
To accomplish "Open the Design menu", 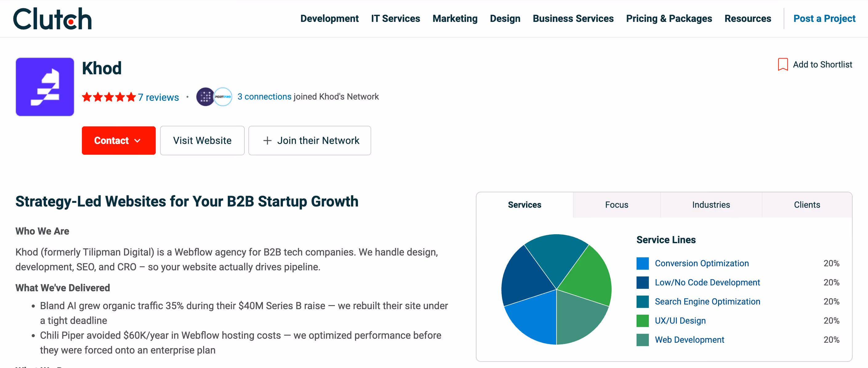I will click(505, 18).
